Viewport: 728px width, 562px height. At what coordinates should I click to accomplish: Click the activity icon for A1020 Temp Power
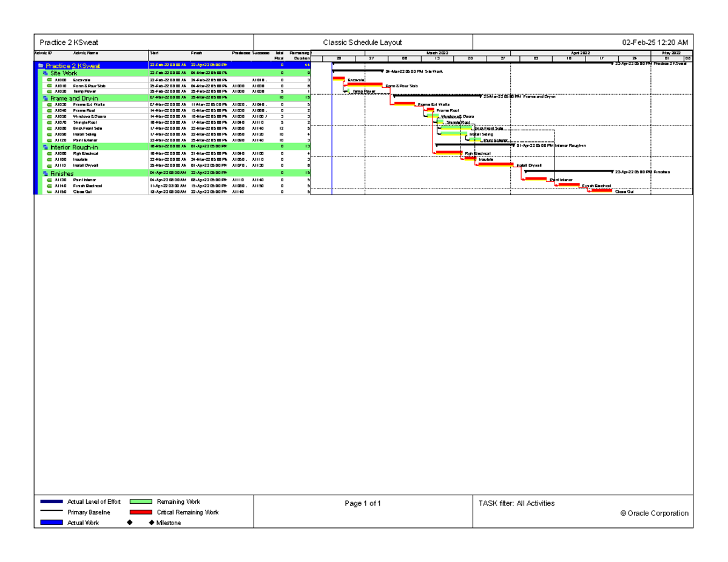pyautogui.click(x=49, y=91)
